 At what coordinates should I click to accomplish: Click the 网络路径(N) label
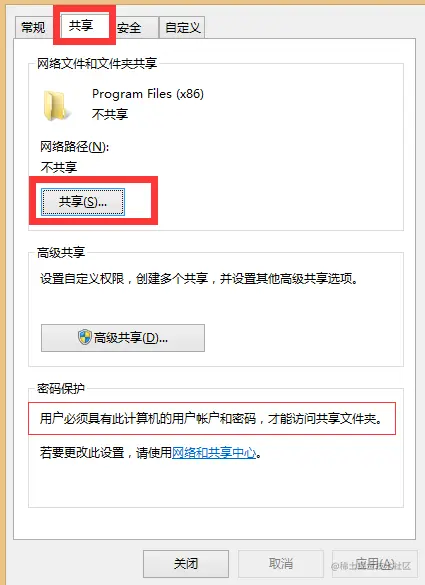pyautogui.click(x=75, y=147)
